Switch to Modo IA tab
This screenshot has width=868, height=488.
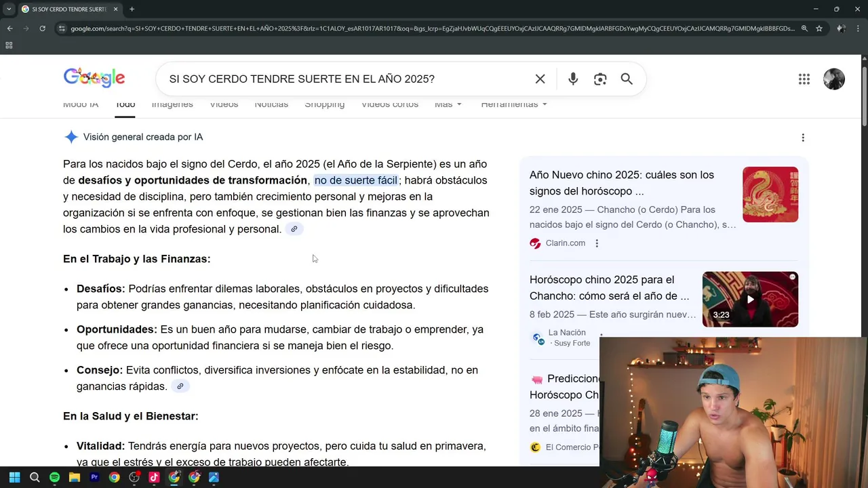click(81, 104)
